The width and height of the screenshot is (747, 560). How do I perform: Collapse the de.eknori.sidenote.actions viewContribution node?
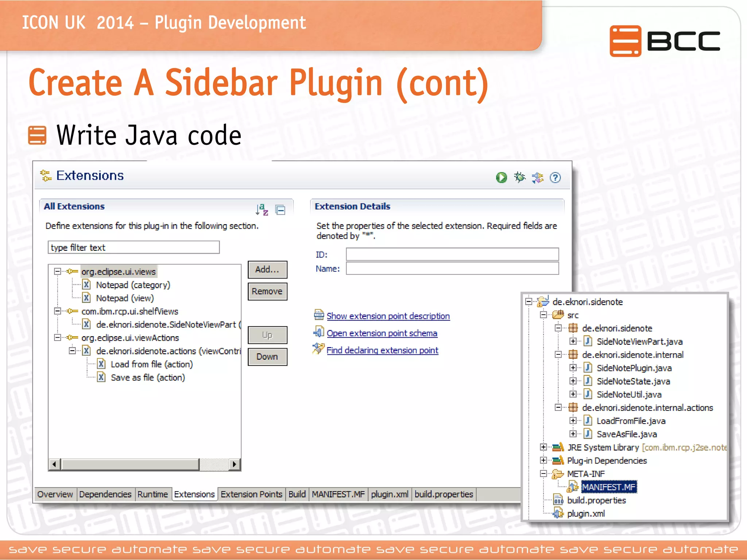click(72, 351)
